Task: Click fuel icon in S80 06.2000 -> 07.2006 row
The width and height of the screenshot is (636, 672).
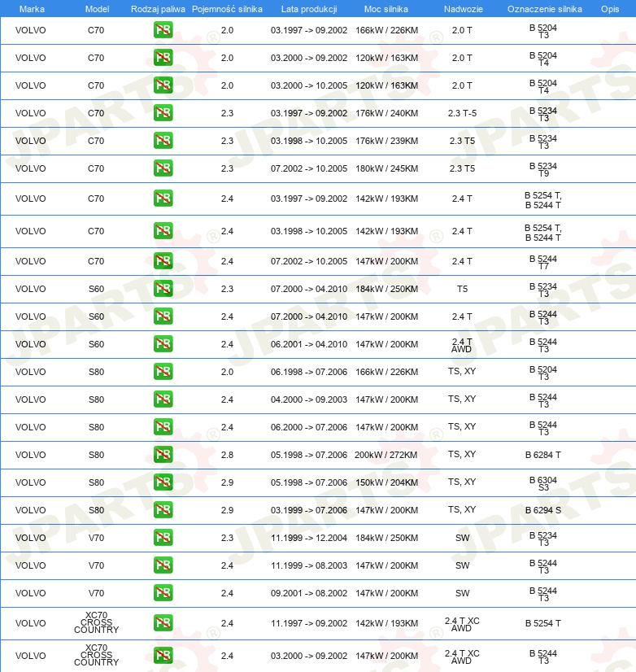Action: [163, 427]
